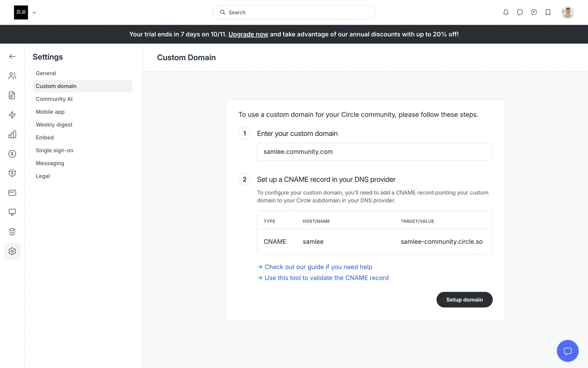Viewport: 588px width, 368px height.
Task: Go to the Single sign-on settings
Action: click(55, 150)
